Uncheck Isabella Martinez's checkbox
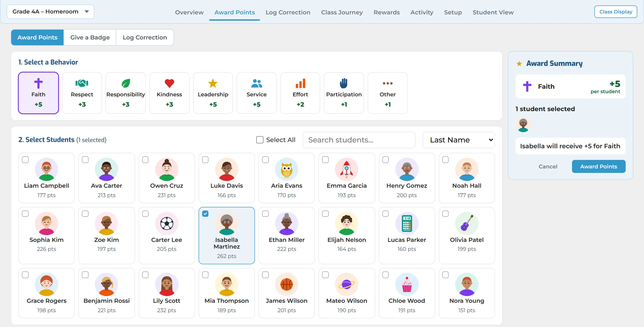The width and height of the screenshot is (644, 327). 205,214
